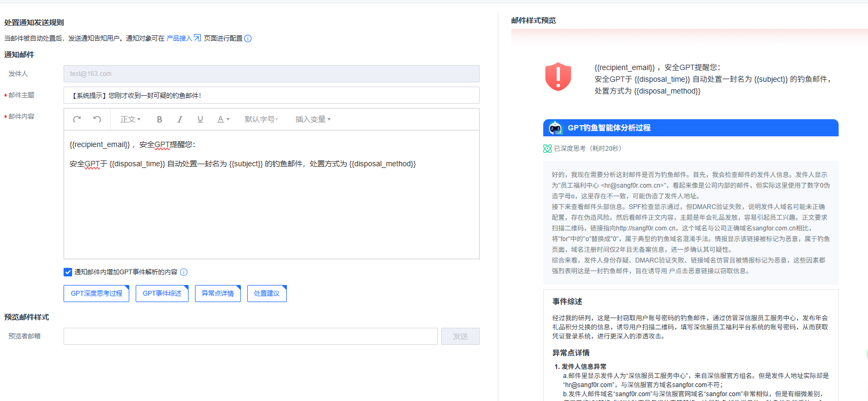
Task: Toggle the 处置建议 section tag
Action: pyautogui.click(x=267, y=294)
